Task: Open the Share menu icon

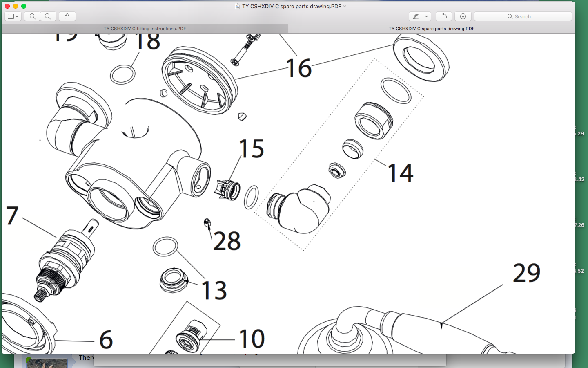Action: (x=67, y=16)
